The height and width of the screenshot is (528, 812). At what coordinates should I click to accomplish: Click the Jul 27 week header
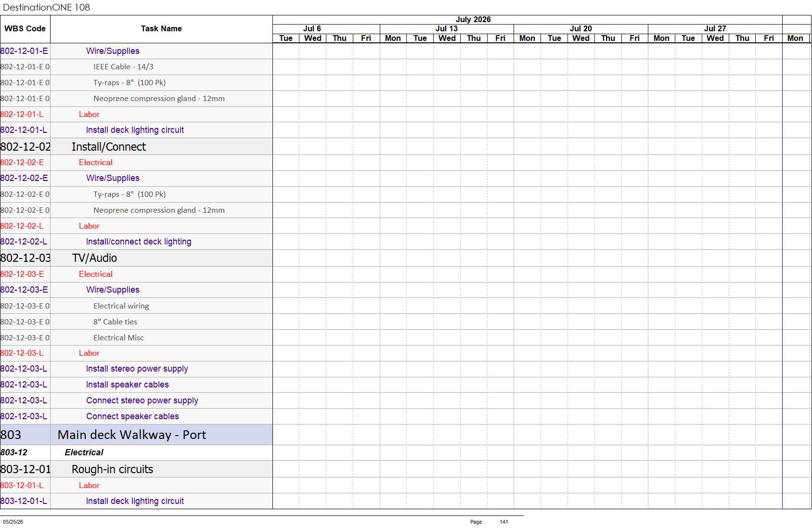[x=715, y=29]
